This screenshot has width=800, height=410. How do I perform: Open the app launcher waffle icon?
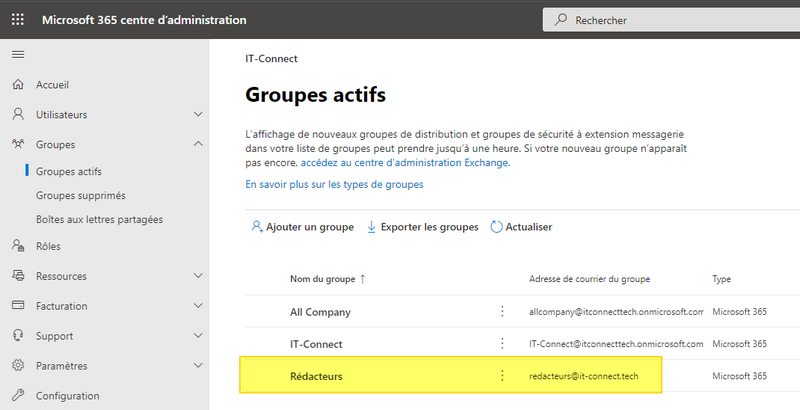coord(18,20)
